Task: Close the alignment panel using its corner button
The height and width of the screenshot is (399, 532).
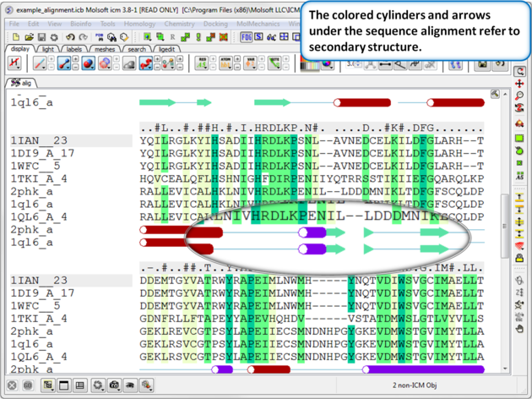Action: tap(496, 95)
